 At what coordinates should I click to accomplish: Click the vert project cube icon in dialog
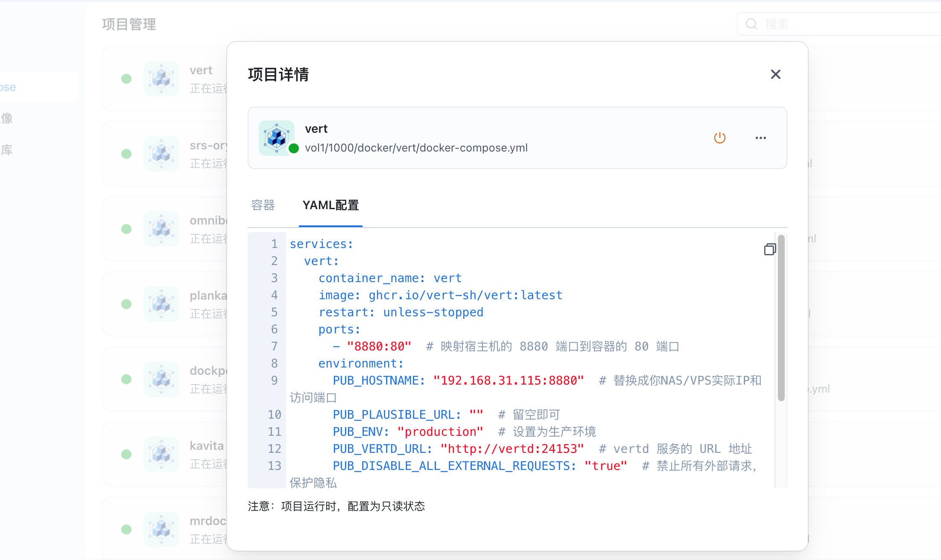point(277,138)
